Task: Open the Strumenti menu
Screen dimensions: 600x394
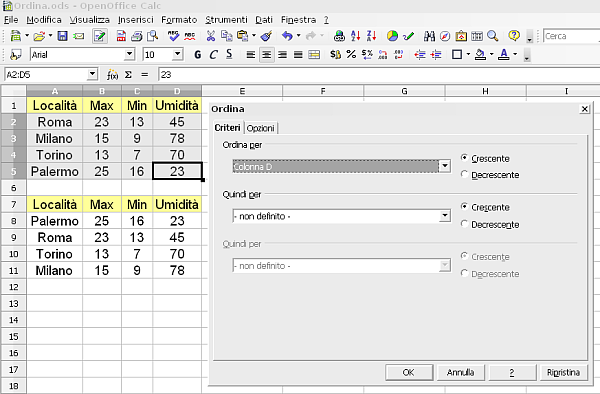Action: (226, 20)
